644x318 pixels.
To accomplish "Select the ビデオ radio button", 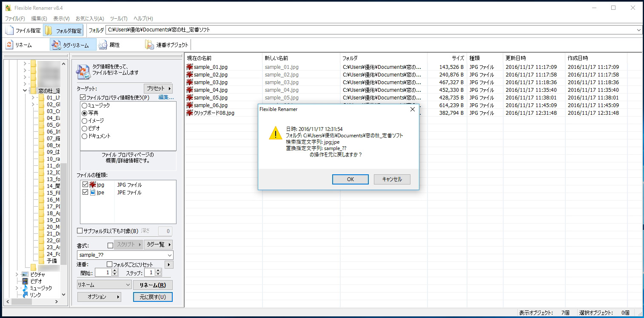I will (84, 128).
